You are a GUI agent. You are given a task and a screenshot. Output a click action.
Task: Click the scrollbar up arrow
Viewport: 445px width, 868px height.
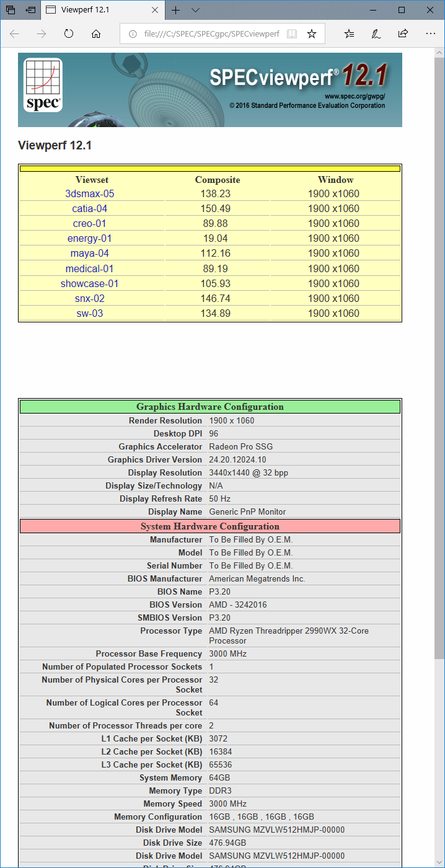(x=439, y=53)
